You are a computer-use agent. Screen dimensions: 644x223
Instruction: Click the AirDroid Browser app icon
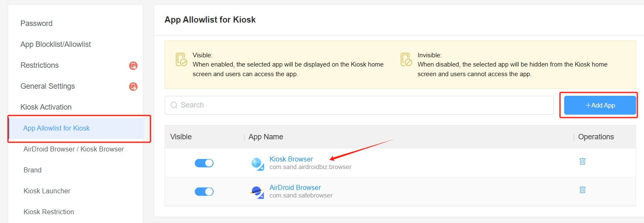pos(256,192)
